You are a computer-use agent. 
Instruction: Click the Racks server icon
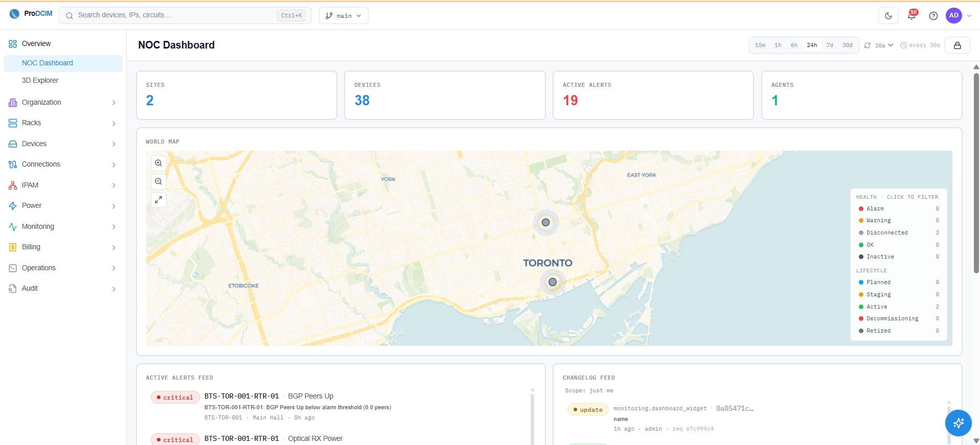point(13,123)
